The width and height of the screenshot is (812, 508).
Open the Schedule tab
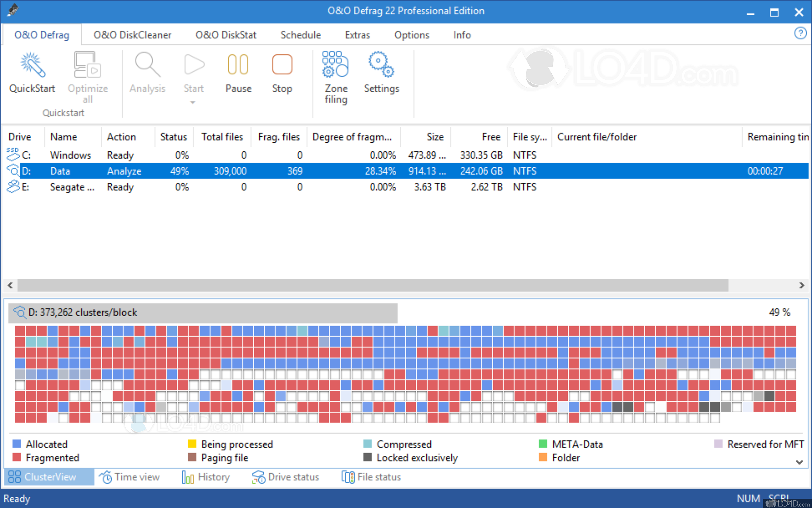300,35
